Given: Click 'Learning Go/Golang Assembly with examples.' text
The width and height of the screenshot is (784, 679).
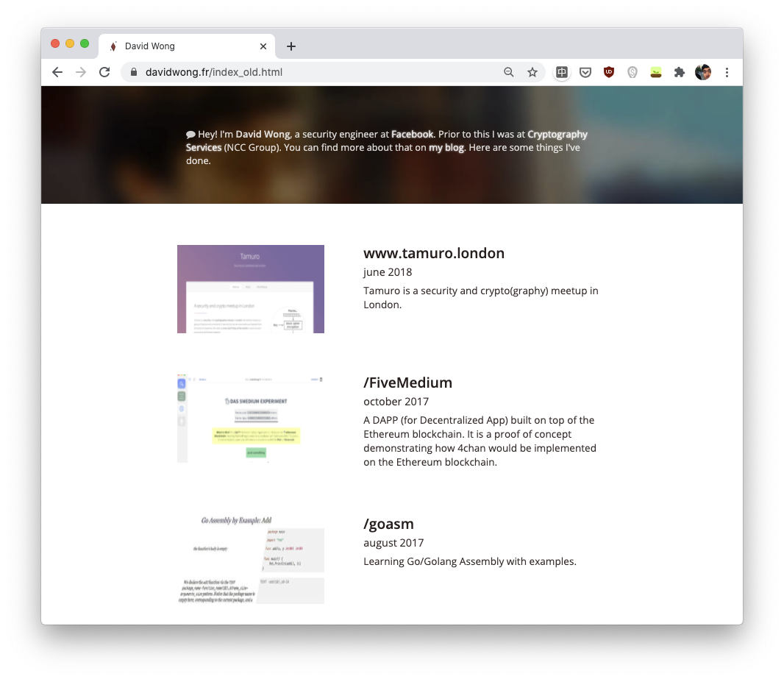Looking at the screenshot, I should (470, 561).
